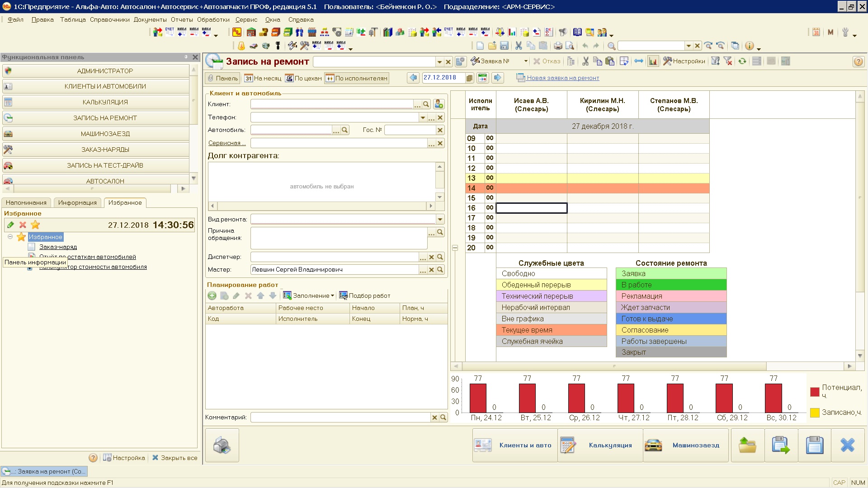Screen dimensions: 868x488
Task: Expand the Заявка № dropdown arrow
Action: coord(526,61)
